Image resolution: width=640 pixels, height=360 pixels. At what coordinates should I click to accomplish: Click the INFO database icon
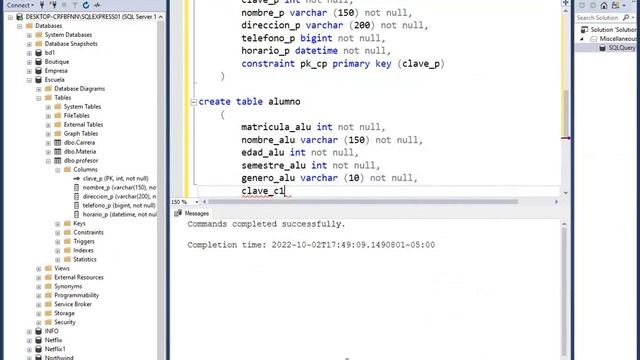38,331
